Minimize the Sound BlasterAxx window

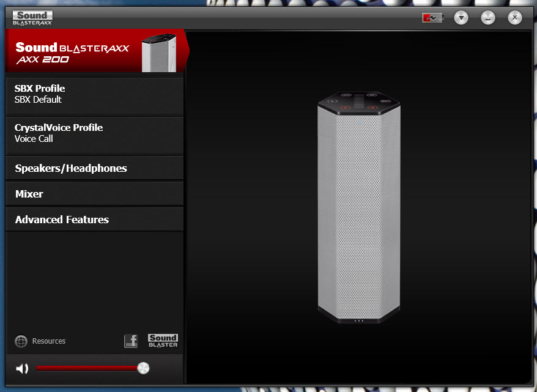pyautogui.click(x=487, y=18)
